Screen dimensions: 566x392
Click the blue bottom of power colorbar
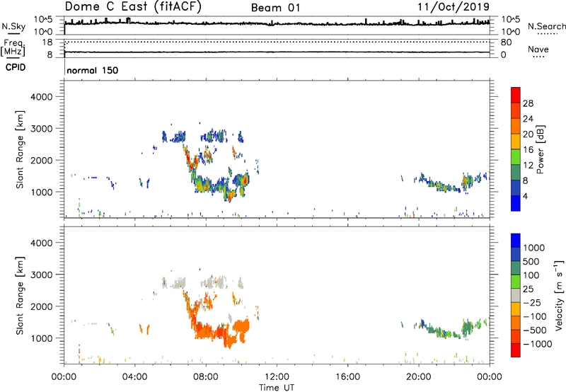point(516,203)
